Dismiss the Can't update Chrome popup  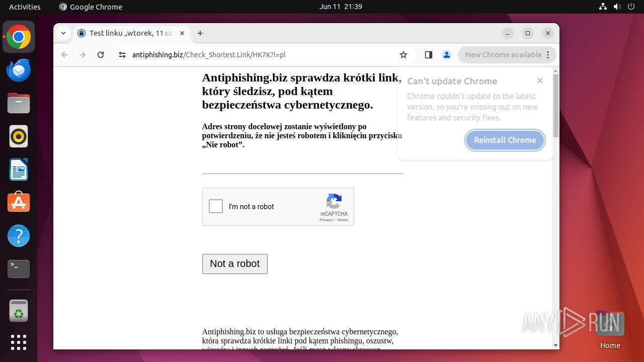tap(540, 80)
